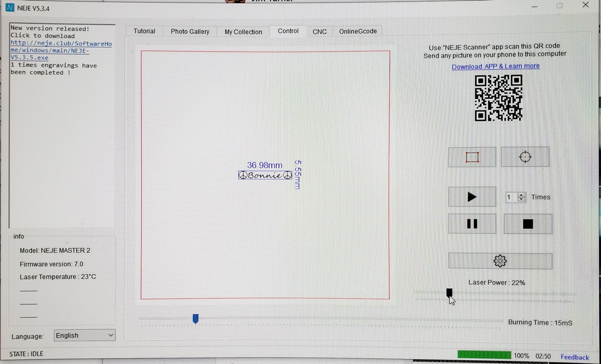
Task: Increase engraving Times with up arrow
Action: click(521, 195)
